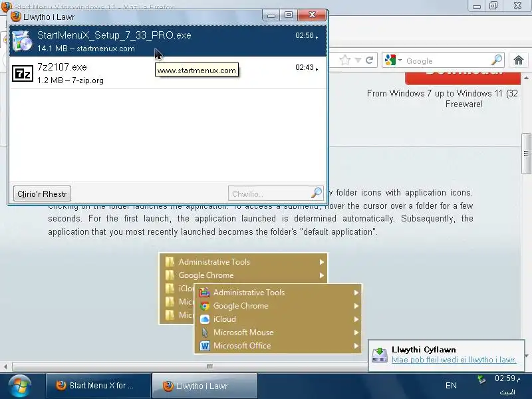This screenshot has height=399, width=532.
Task: Click Clirio'r Rhestr to clear download list
Action: (42, 194)
